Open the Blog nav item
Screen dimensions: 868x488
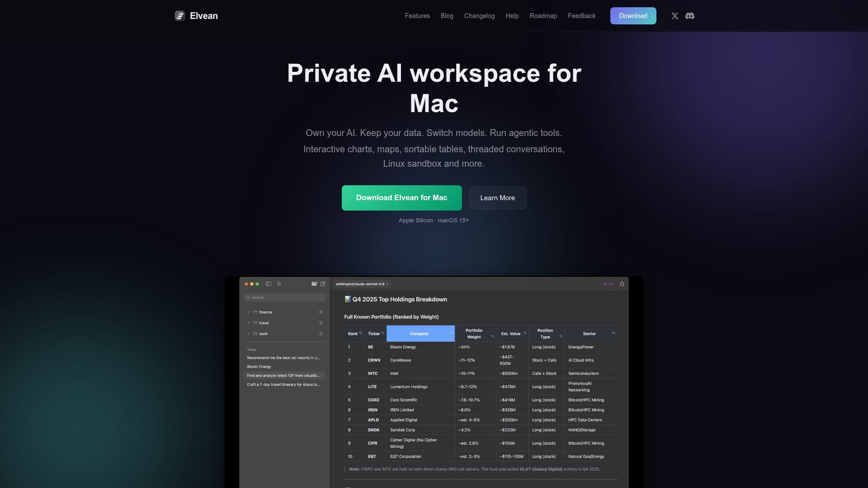pos(447,16)
